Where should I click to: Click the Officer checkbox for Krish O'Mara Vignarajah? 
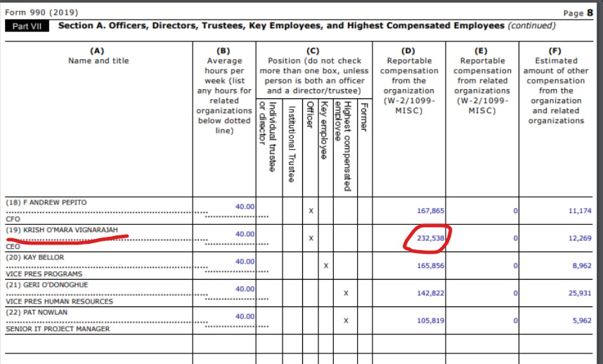click(x=311, y=238)
